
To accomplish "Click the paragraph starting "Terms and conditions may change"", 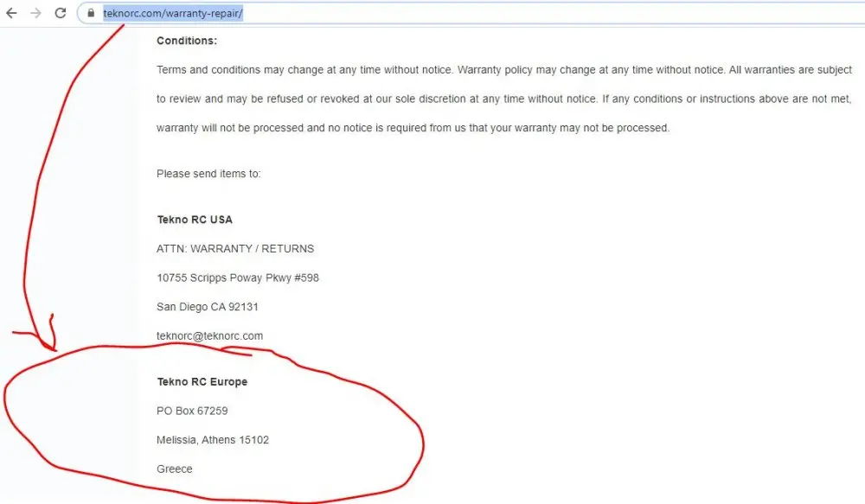I will (504, 99).
